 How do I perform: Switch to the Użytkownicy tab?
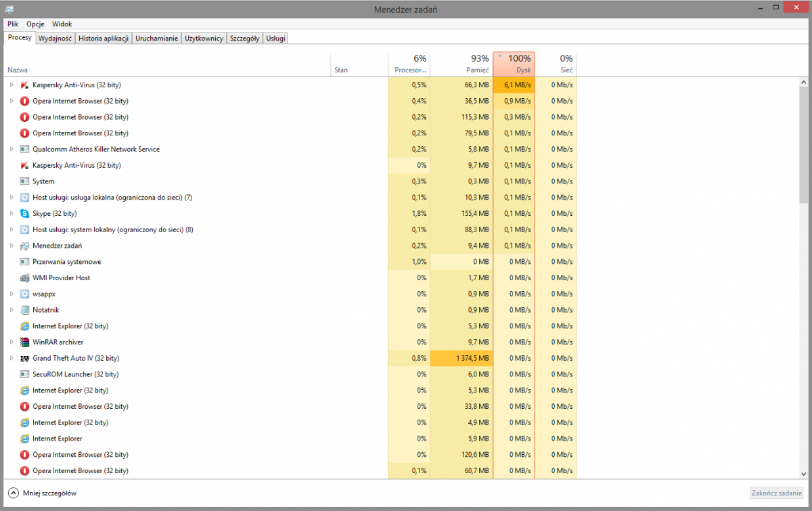[x=204, y=39]
